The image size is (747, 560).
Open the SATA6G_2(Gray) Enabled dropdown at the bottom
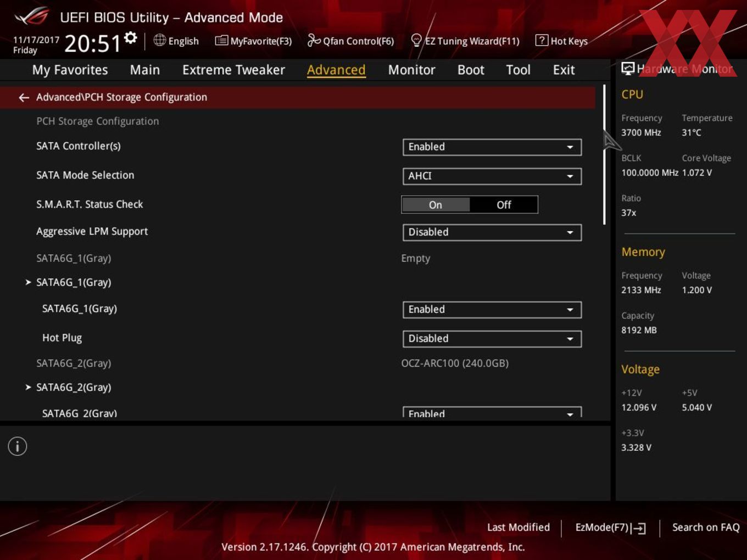coord(492,412)
